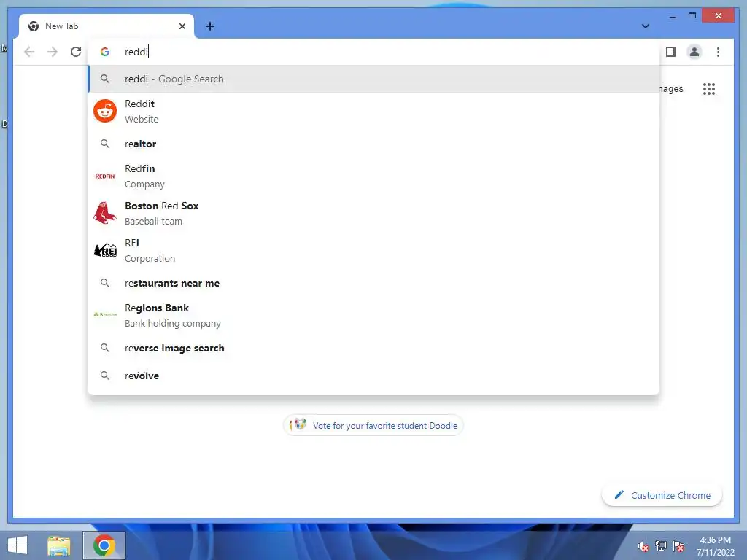Click the taskbar clock showing 4:36 PM
The image size is (747, 560).
click(x=715, y=545)
